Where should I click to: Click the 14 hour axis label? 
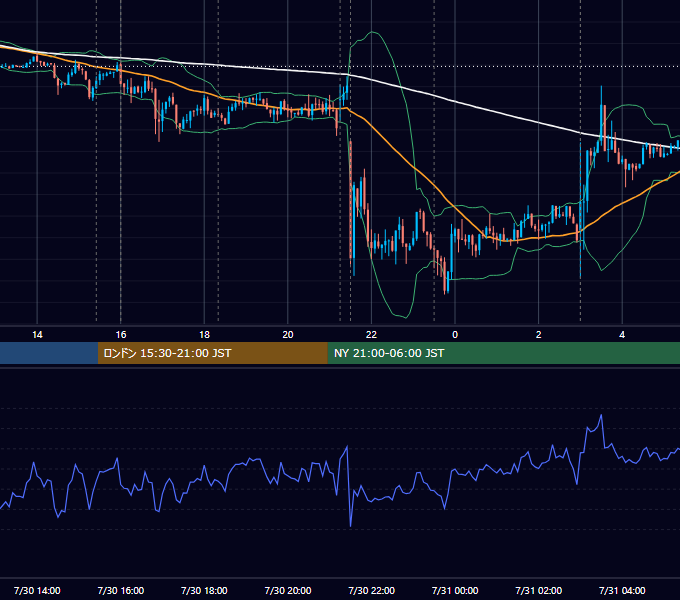[x=37, y=335]
